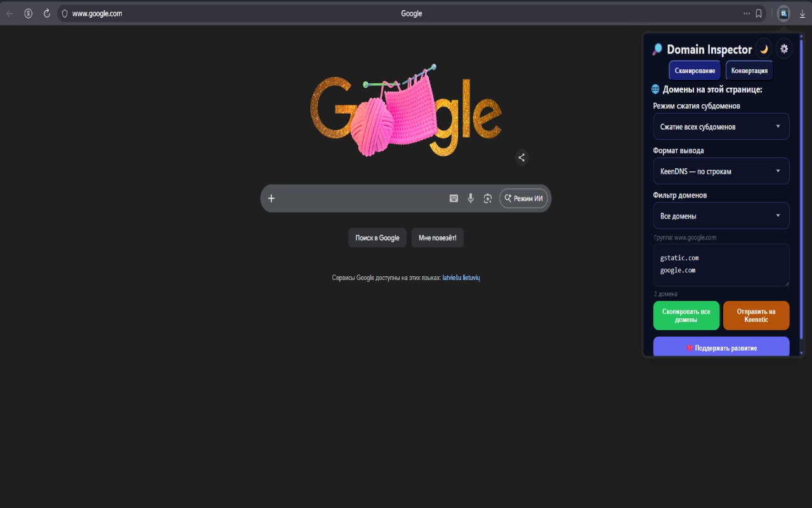The image size is (812, 508).
Task: Bookmark this page via the bookmark icon
Action: tap(759, 13)
